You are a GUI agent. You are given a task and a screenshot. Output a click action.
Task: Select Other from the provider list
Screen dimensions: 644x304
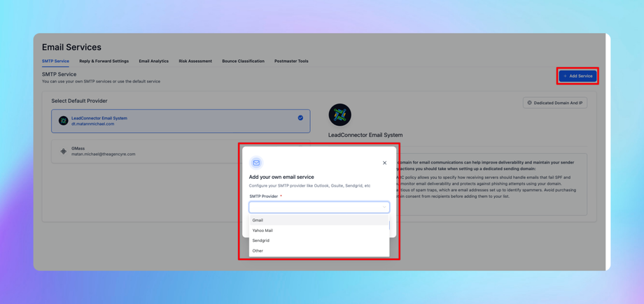pyautogui.click(x=319, y=251)
